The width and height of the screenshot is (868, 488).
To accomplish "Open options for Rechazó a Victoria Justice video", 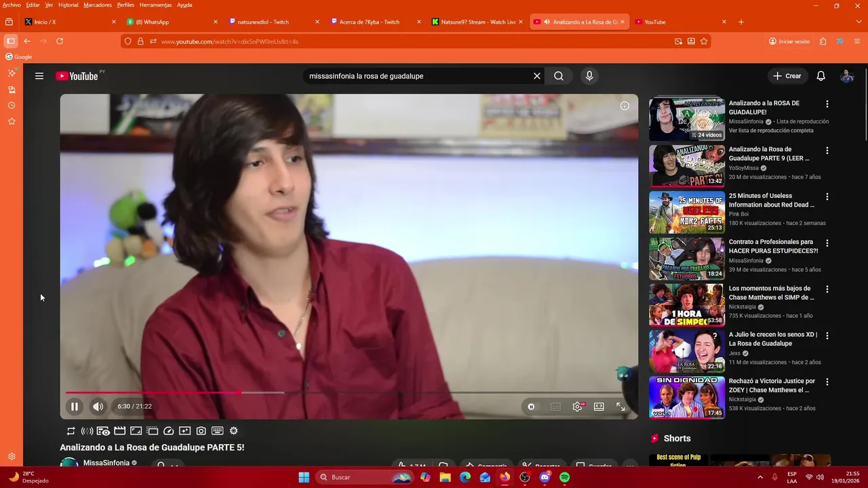I will (827, 382).
